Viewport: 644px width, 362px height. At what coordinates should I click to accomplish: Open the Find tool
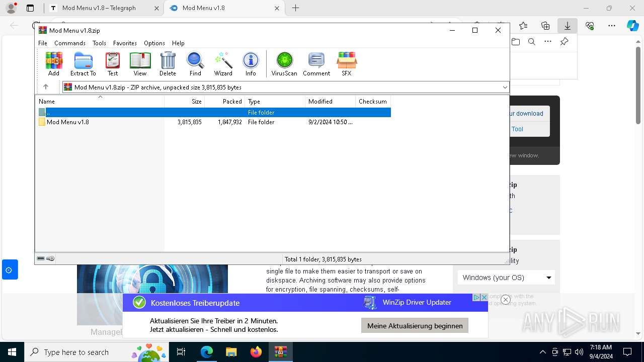(195, 64)
